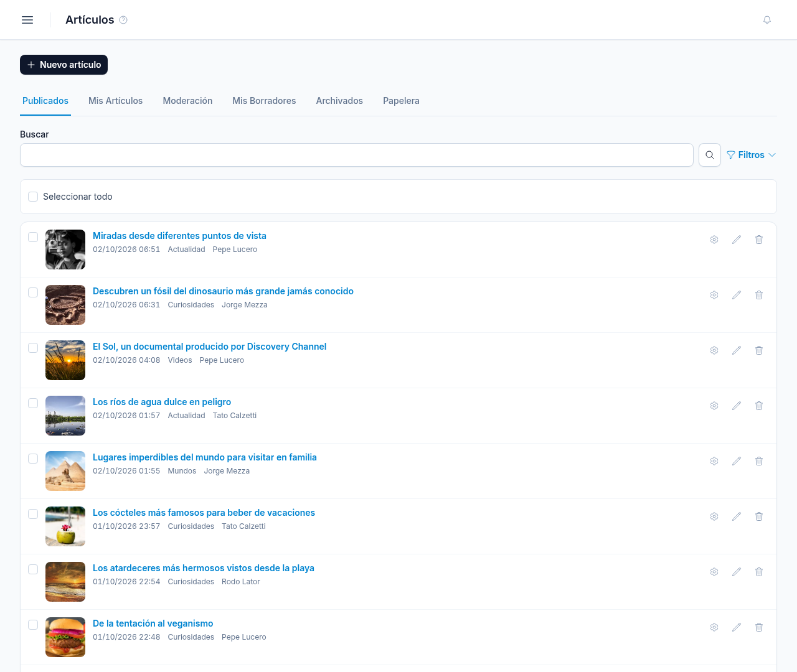Delete 'Los cócteles más famosos' article

pos(759,516)
